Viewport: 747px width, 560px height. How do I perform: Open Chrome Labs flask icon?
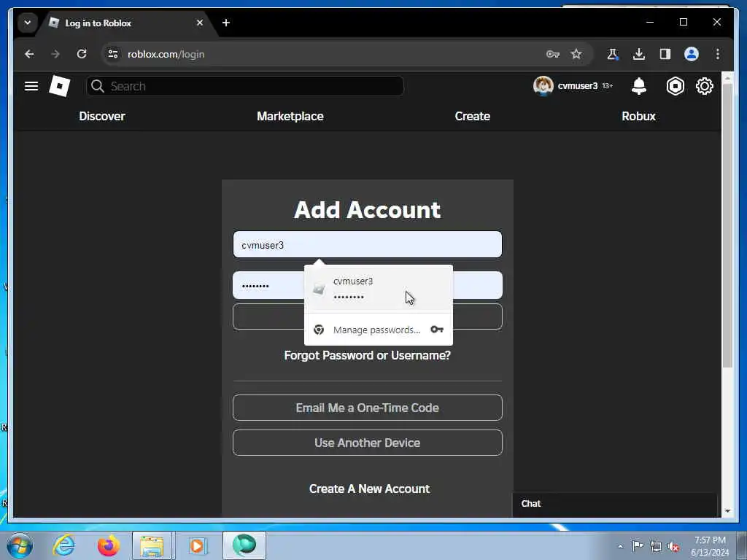613,54
